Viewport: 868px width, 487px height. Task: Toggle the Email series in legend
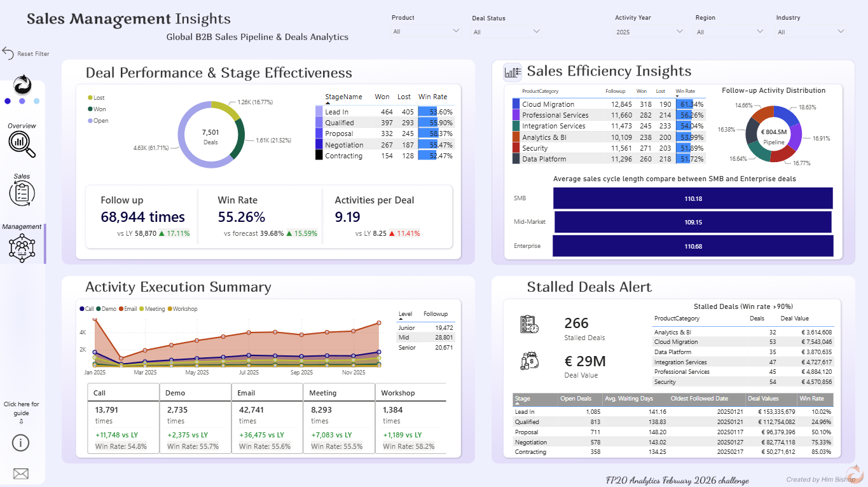(x=127, y=309)
